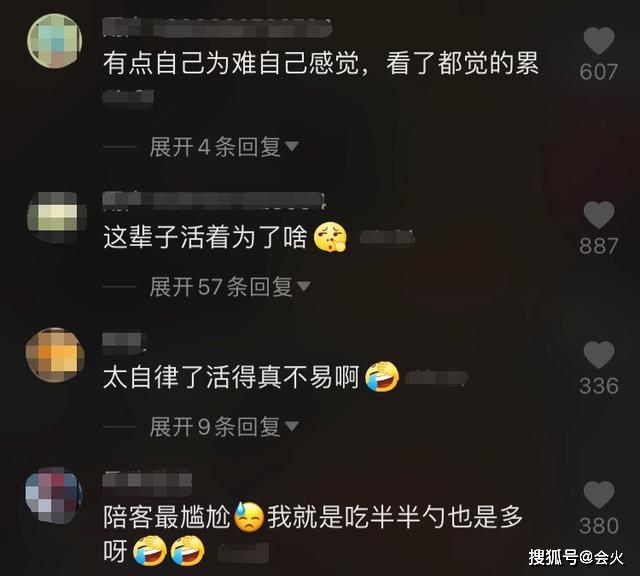The image size is (640, 576).
Task: Tap heart icon above 887 count
Action: click(x=598, y=215)
